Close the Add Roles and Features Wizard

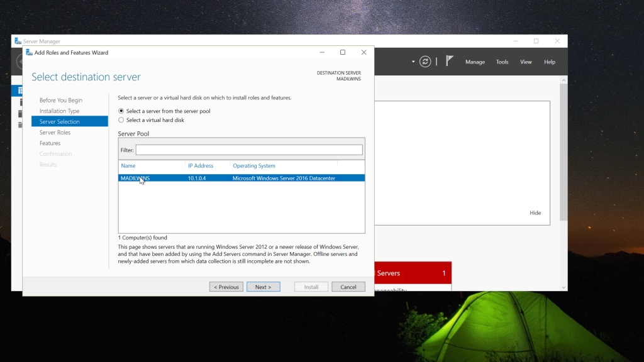point(364,52)
